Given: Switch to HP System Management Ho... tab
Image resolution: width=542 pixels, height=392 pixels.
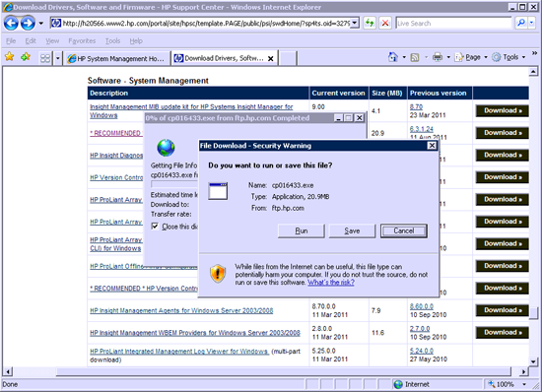Looking at the screenshot, I should [116, 58].
